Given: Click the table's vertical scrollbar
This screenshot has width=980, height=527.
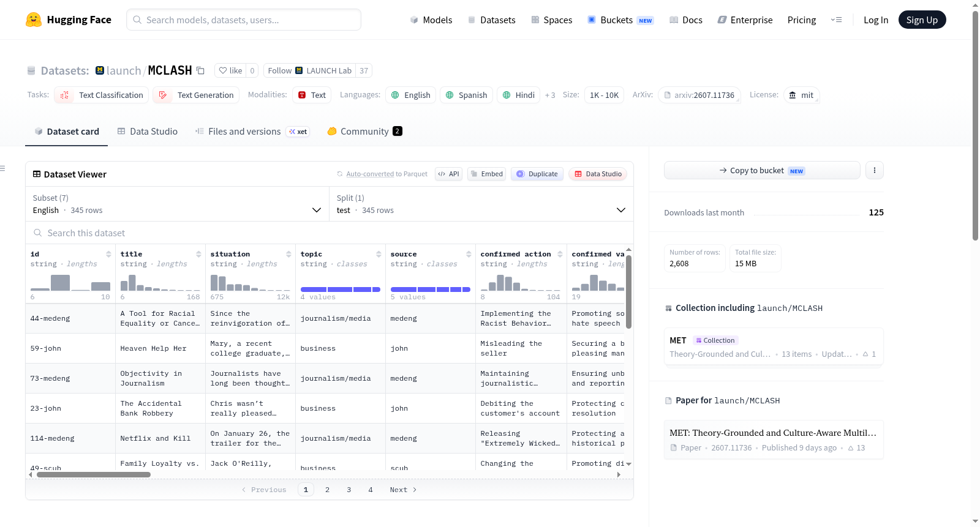Looking at the screenshot, I should pos(628,291).
